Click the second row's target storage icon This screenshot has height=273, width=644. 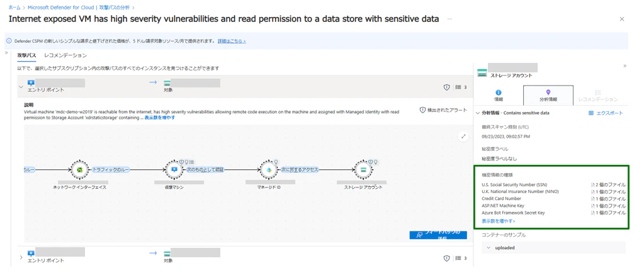(x=167, y=253)
